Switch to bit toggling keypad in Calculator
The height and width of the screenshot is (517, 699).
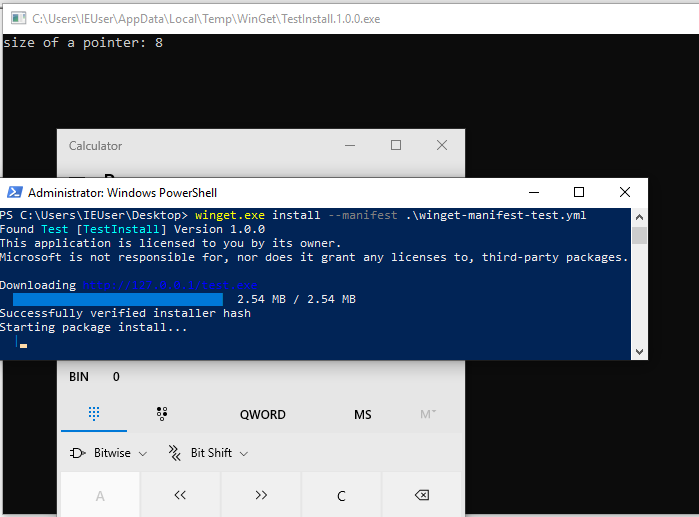click(162, 414)
